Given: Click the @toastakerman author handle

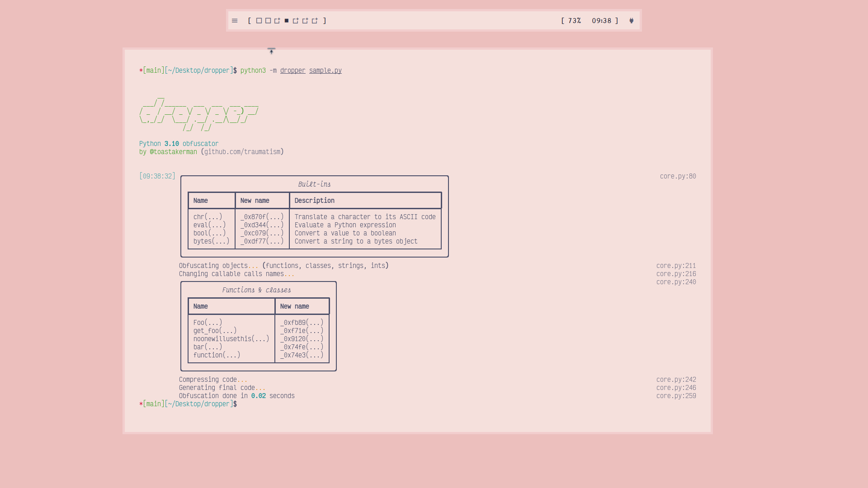Looking at the screenshot, I should click(173, 152).
